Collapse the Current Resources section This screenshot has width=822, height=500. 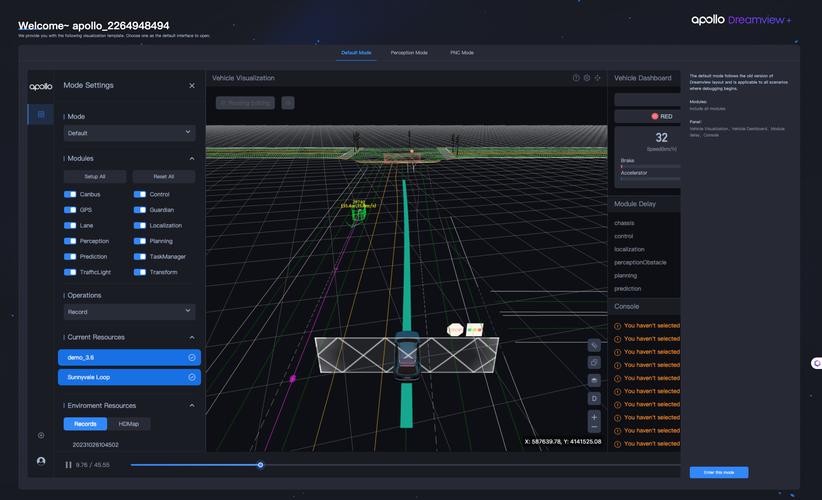point(192,337)
